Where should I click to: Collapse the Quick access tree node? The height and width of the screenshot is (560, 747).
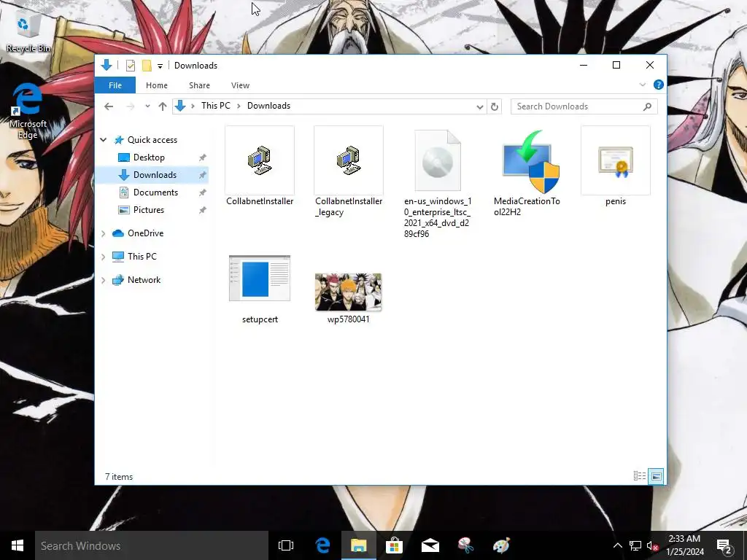point(104,139)
